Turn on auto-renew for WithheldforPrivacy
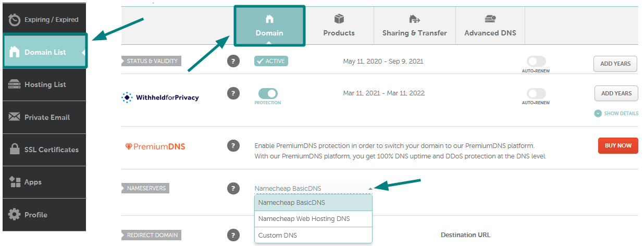 coord(536,93)
